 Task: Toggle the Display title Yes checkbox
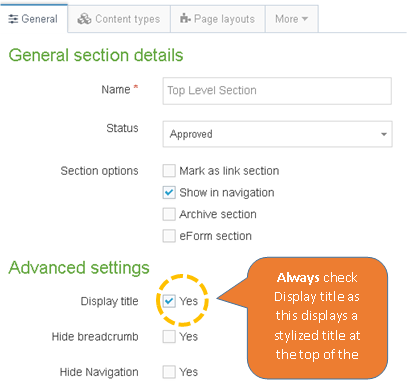tap(169, 301)
